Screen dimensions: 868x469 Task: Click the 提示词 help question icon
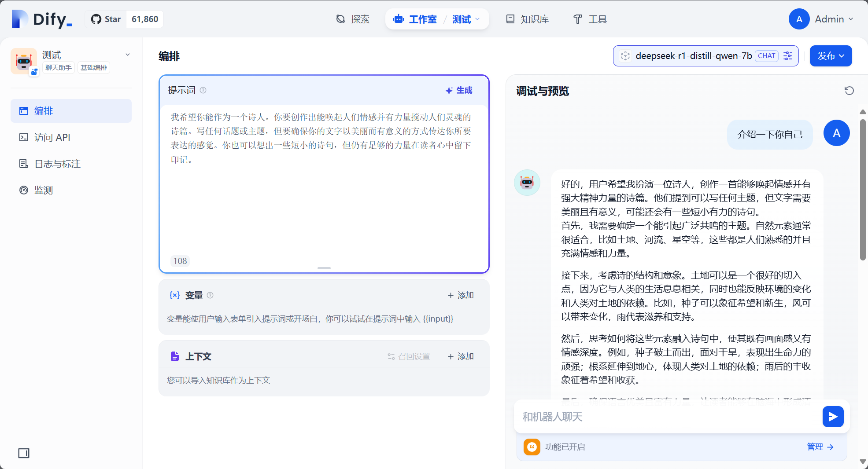[203, 90]
